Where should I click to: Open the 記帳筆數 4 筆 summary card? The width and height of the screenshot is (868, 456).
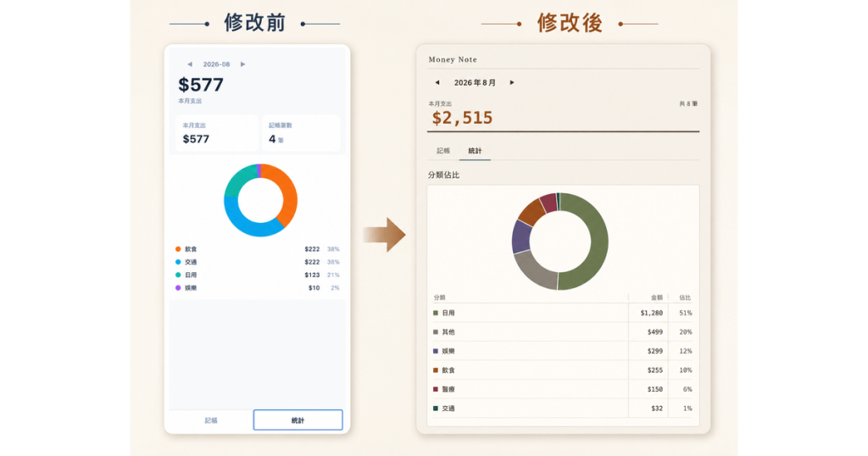tap(301, 133)
